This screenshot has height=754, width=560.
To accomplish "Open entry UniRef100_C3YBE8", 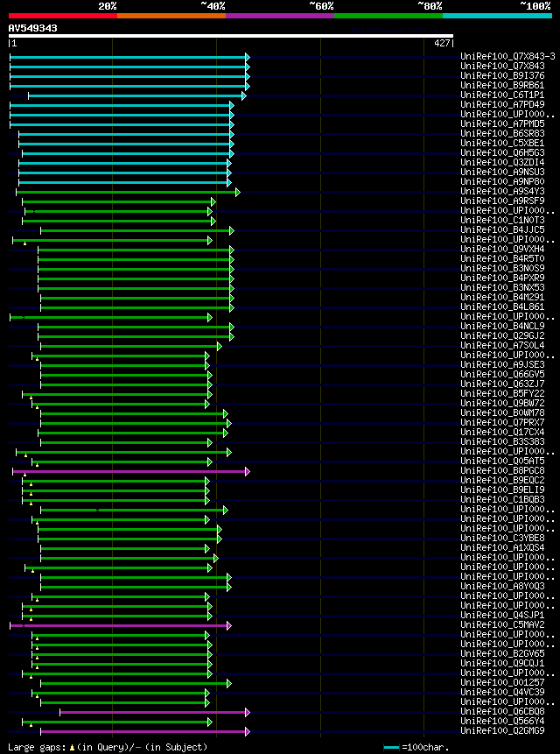I will point(502,538).
